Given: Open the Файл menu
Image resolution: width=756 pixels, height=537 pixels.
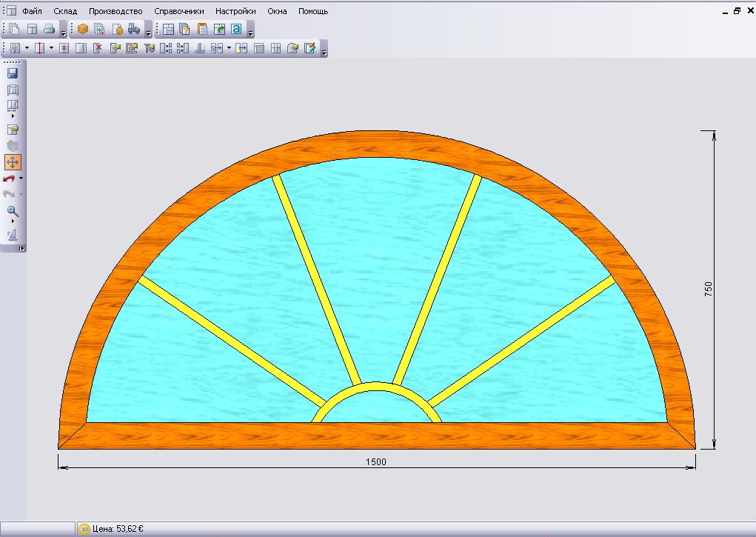Looking at the screenshot, I should 32,11.
